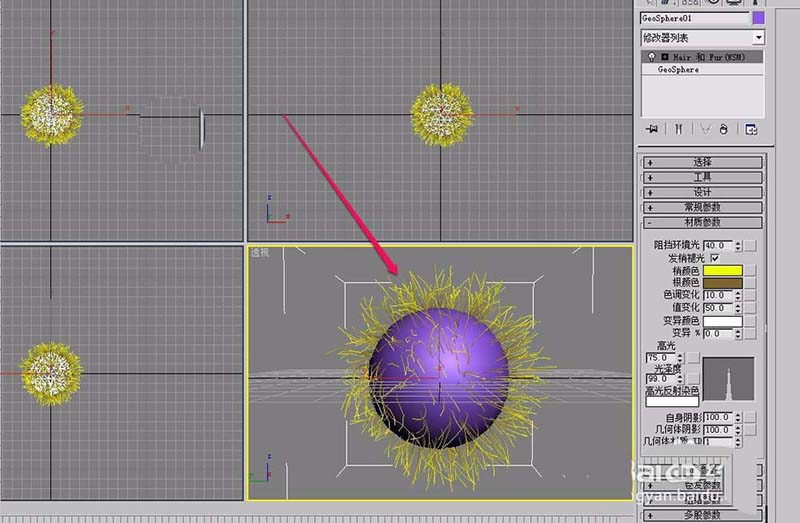800x523 pixels.
Task: Expand the 设计 rollout
Action: tap(703, 192)
